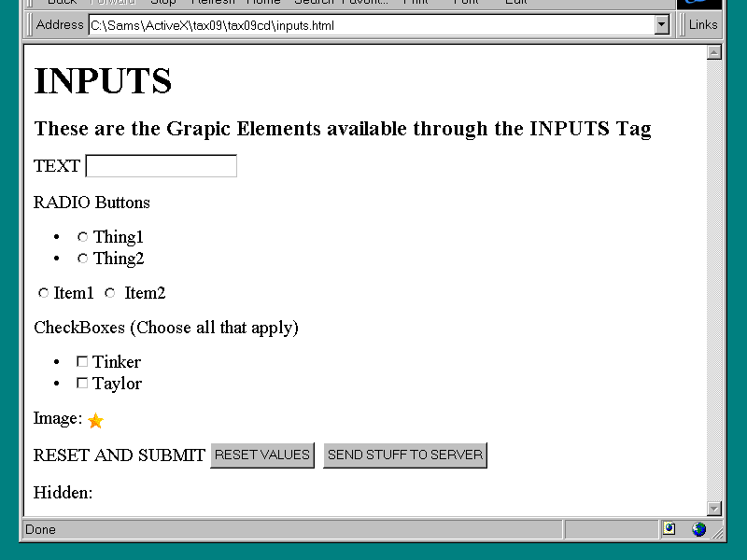Click the scrollbar up arrow
This screenshot has height=560, width=747.
click(714, 52)
